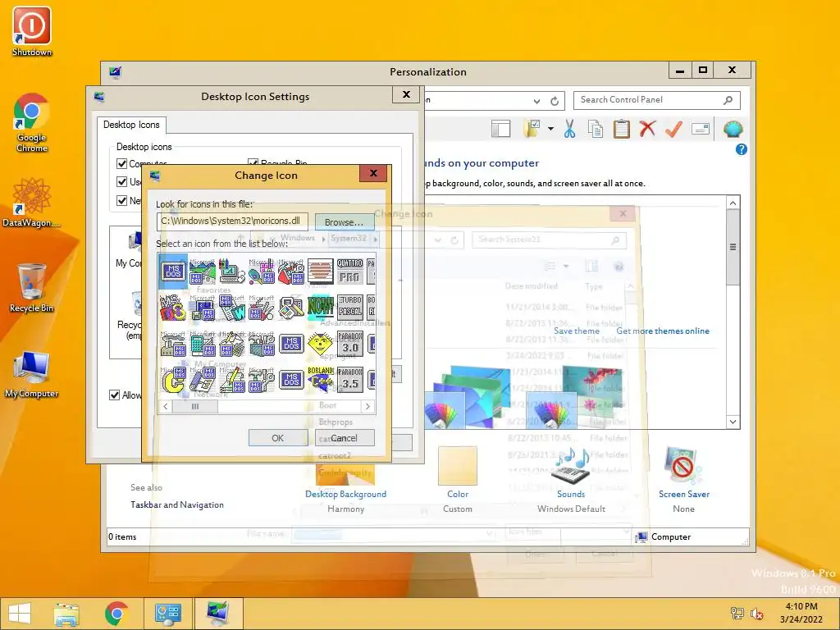Select the teal letter W MS-DOS icon

click(x=232, y=307)
